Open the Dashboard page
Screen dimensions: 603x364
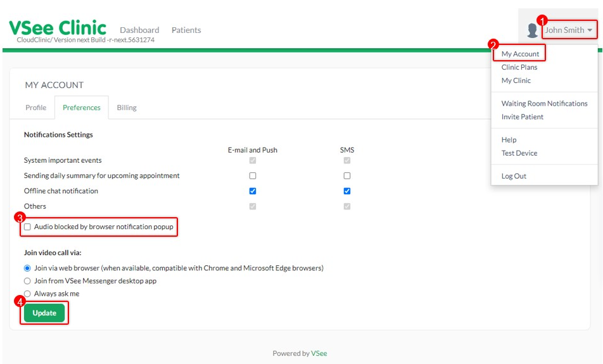139,30
